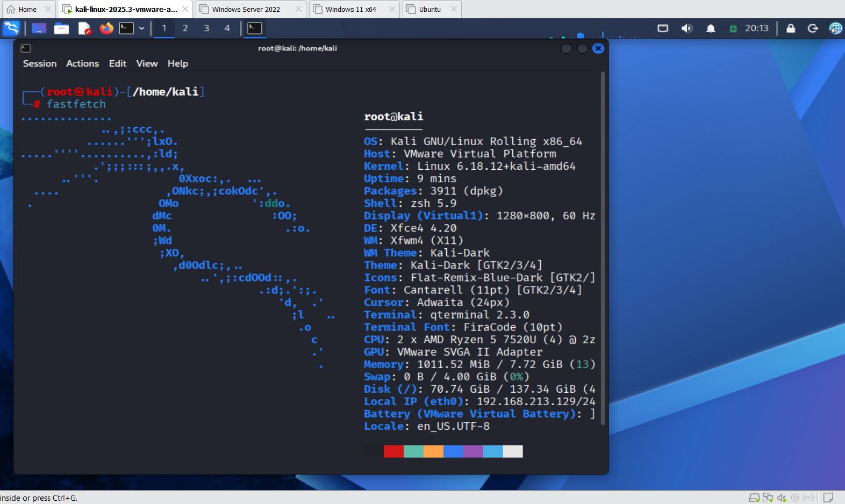Switch to workspace 4
The width and height of the screenshot is (845, 504).
point(227,28)
